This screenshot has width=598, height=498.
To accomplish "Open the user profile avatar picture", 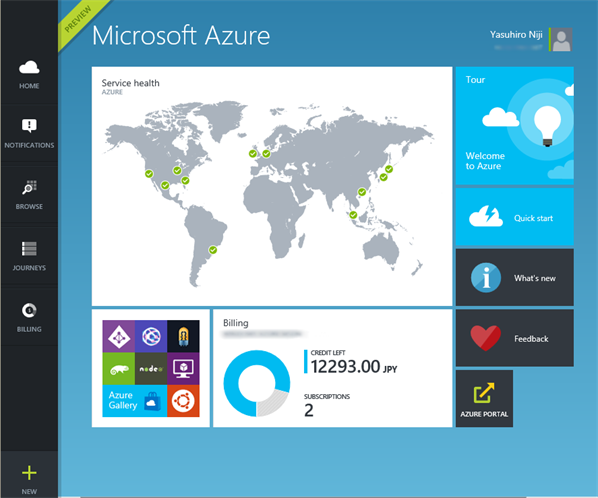I will [x=561, y=39].
